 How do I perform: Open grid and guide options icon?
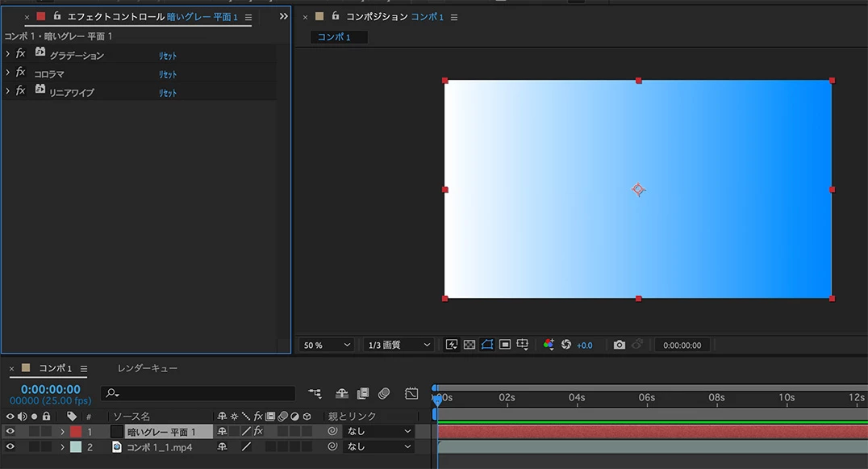[x=523, y=345]
